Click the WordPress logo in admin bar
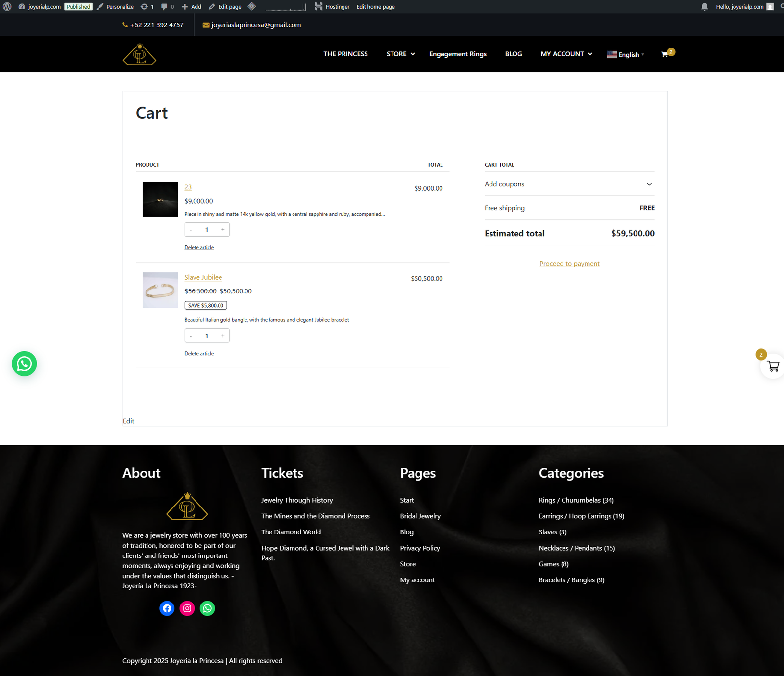The image size is (784, 676). pyautogui.click(x=7, y=7)
